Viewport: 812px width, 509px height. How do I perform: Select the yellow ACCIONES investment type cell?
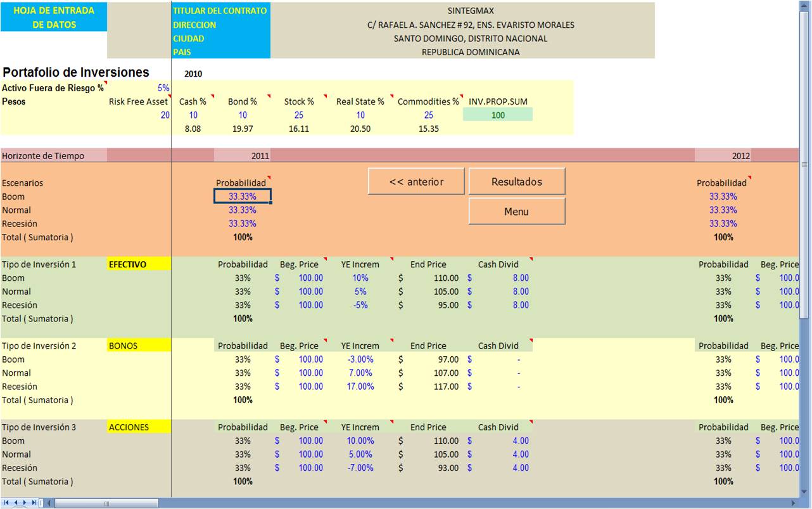pyautogui.click(x=139, y=427)
